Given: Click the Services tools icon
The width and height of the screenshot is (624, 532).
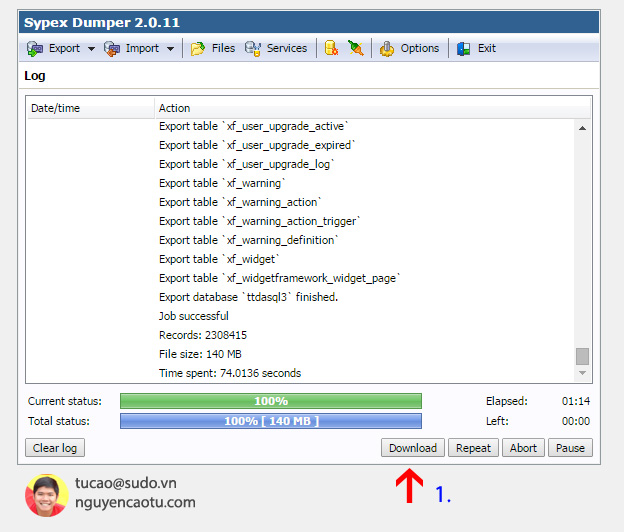Looking at the screenshot, I should pos(253,49).
